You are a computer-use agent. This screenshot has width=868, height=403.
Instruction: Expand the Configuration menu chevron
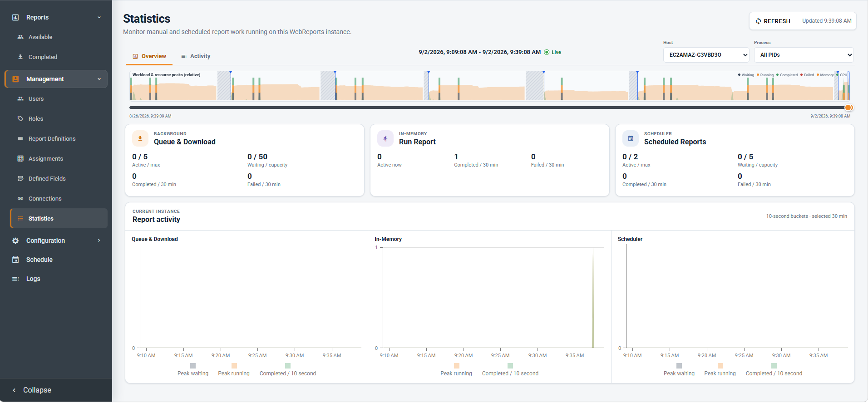click(x=99, y=241)
